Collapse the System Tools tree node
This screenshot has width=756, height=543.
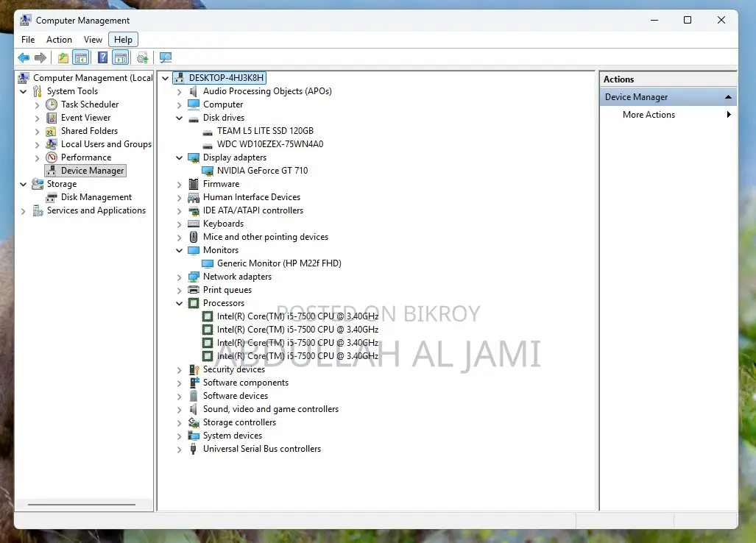click(x=23, y=91)
